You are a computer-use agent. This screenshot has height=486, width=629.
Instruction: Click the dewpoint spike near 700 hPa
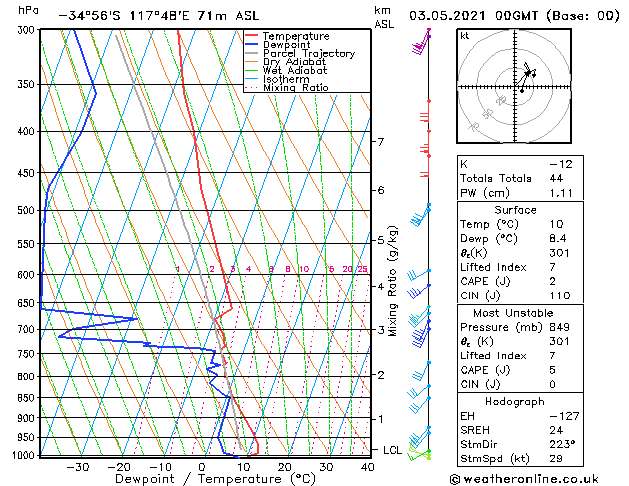tap(134, 319)
